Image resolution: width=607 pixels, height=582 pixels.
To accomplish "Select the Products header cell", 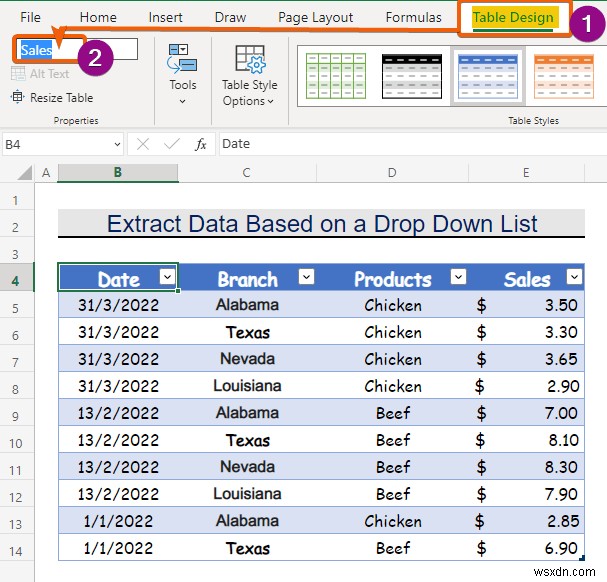I will [392, 277].
